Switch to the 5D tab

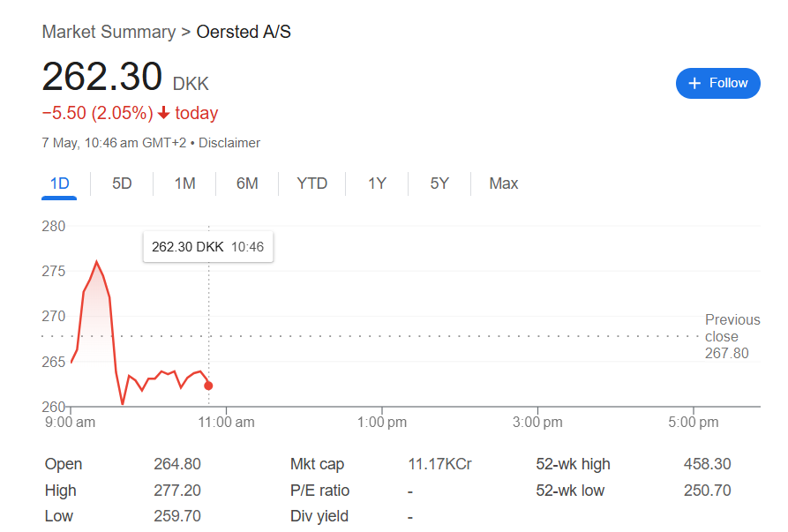(122, 184)
